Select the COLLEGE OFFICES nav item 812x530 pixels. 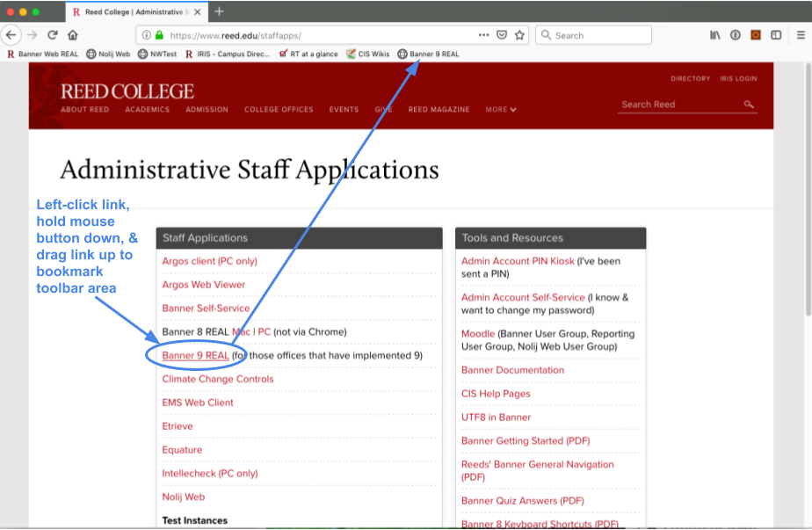[279, 110]
